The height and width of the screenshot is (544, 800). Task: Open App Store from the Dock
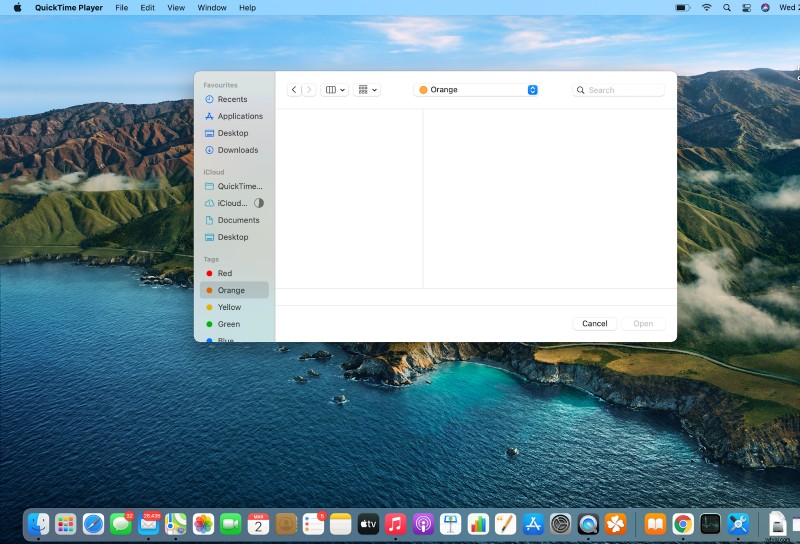click(533, 524)
